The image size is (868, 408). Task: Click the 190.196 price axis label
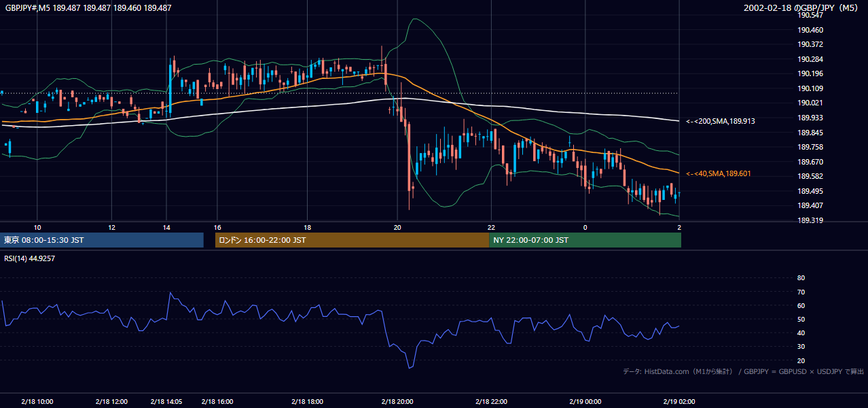pos(810,73)
